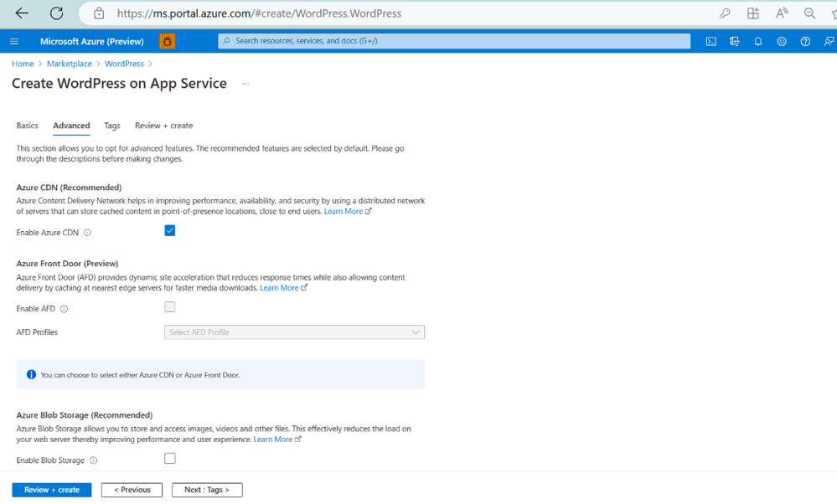The height and width of the screenshot is (504, 837).
Task: Click the zoom magnifier icon in address bar
Action: (810, 13)
